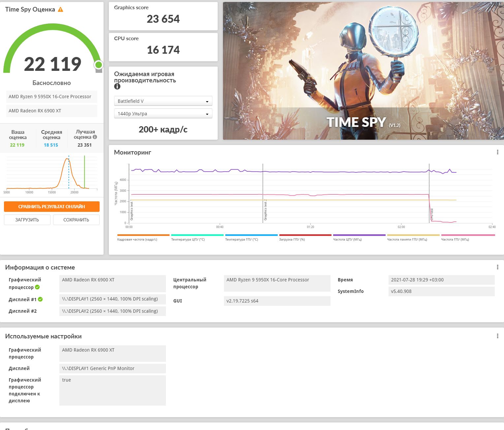
Task: Click the green checkmark beside Графический процессор
Action: pos(37,287)
